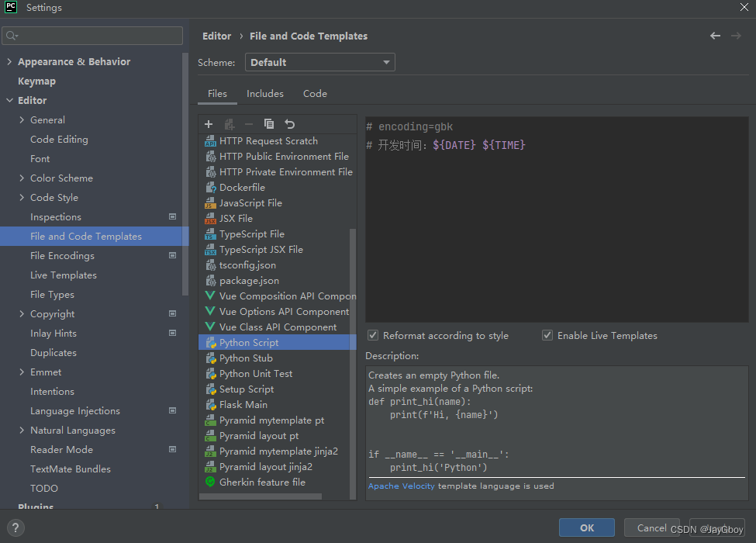
Task: Navigate forward with the top-right arrow
Action: point(735,36)
